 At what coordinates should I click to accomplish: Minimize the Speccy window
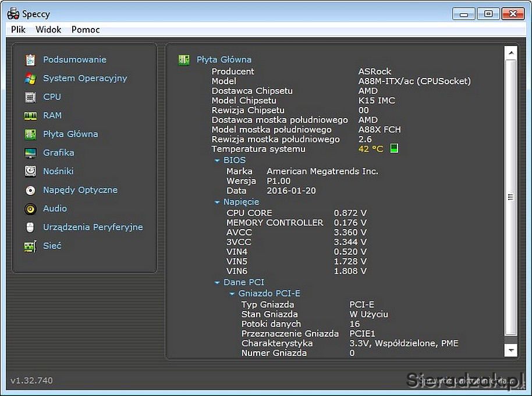pyautogui.click(x=463, y=14)
